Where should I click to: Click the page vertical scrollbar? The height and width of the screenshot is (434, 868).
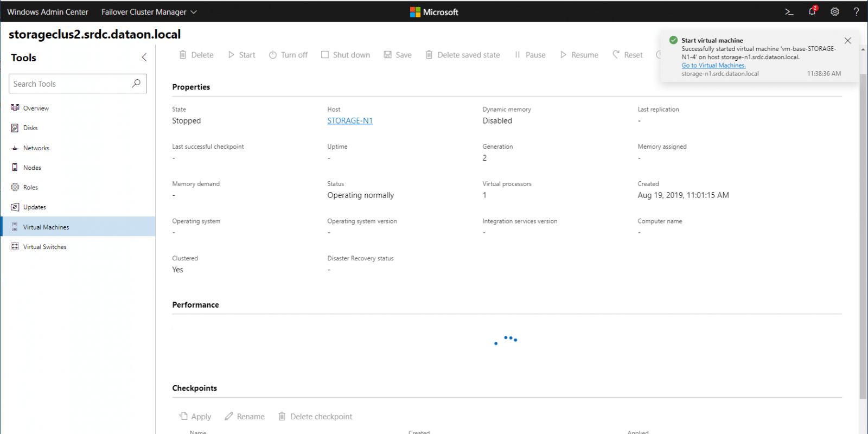click(863, 236)
